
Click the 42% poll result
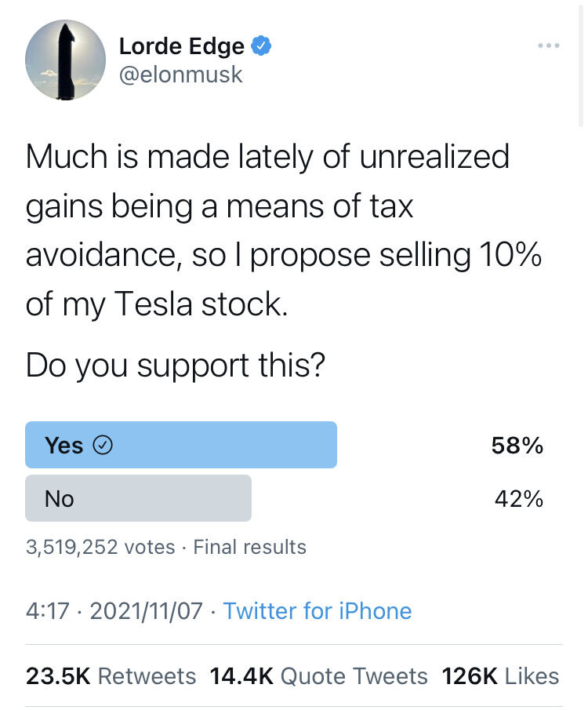[519, 499]
